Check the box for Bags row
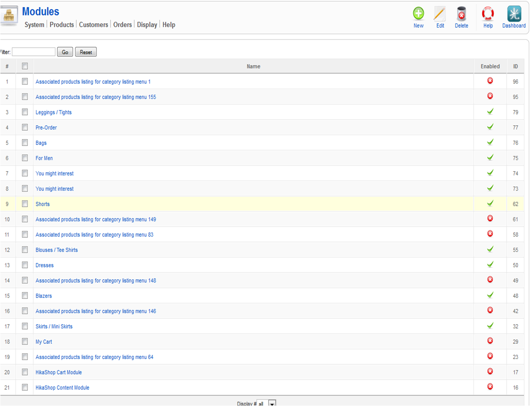The width and height of the screenshot is (532, 406). (25, 142)
